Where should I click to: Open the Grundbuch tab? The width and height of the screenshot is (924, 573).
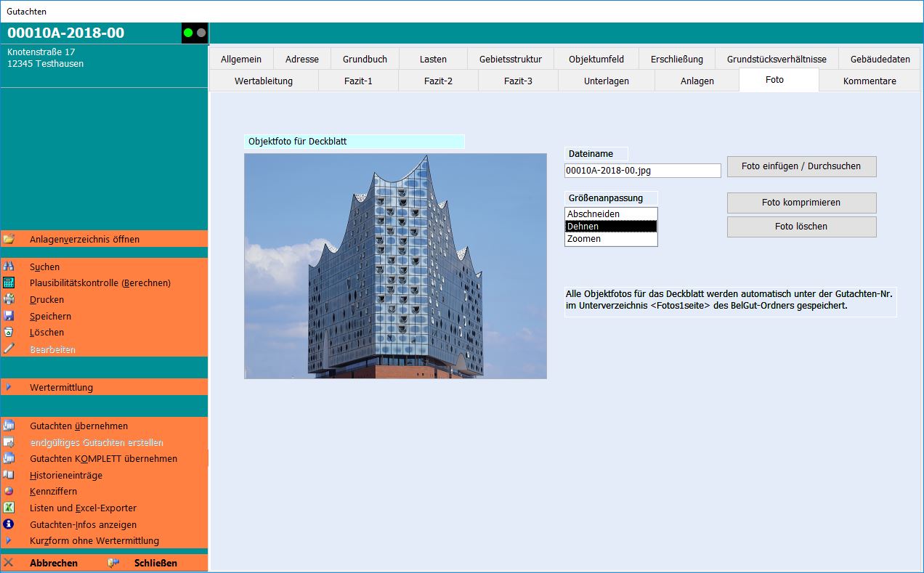pos(365,59)
